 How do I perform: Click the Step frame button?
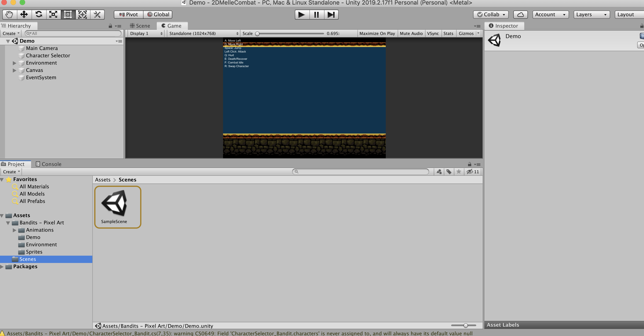point(331,14)
